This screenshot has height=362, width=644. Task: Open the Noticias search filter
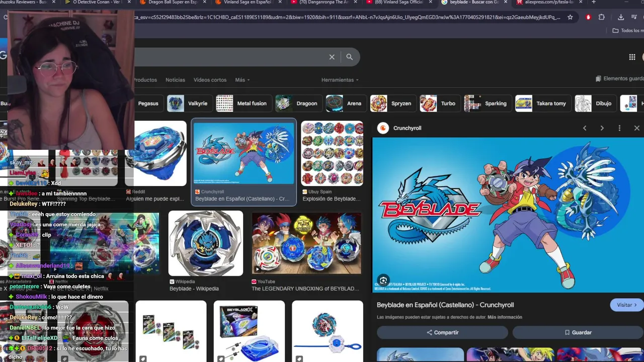[x=175, y=80]
